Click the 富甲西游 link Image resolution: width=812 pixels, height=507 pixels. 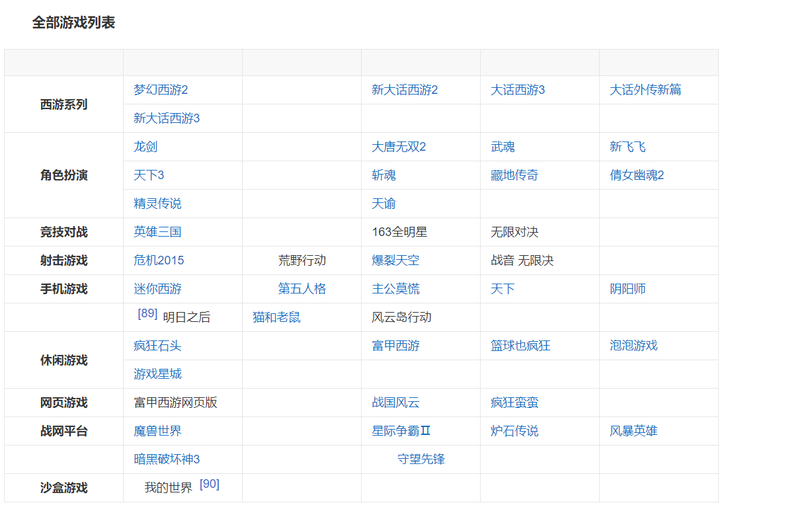pyautogui.click(x=395, y=346)
